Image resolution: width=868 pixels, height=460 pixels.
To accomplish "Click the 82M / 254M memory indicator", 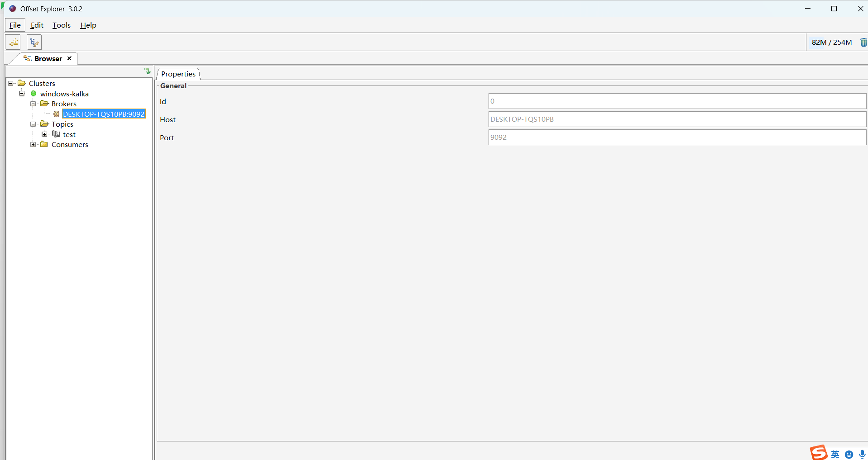I will point(832,42).
